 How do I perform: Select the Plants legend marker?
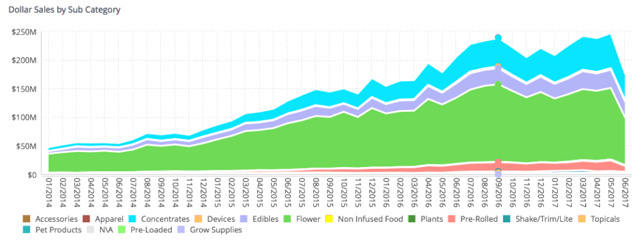pos(411,219)
